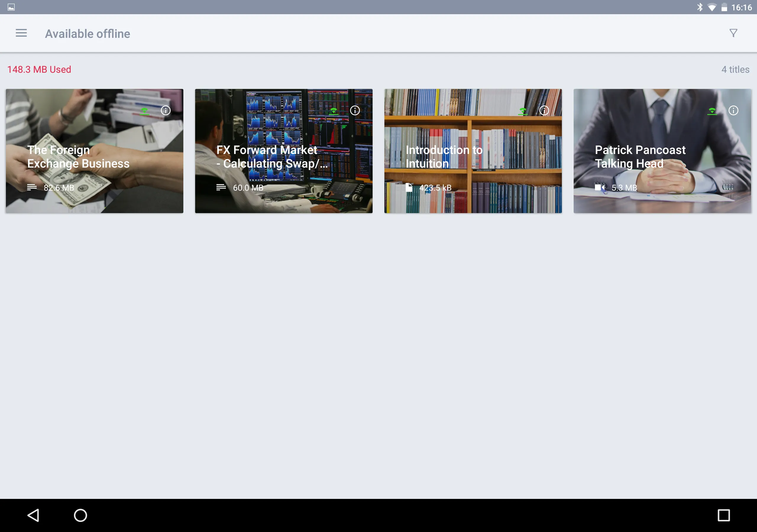
Task: Tap green offline icon on Introduction to Intuition
Action: pyautogui.click(x=523, y=111)
